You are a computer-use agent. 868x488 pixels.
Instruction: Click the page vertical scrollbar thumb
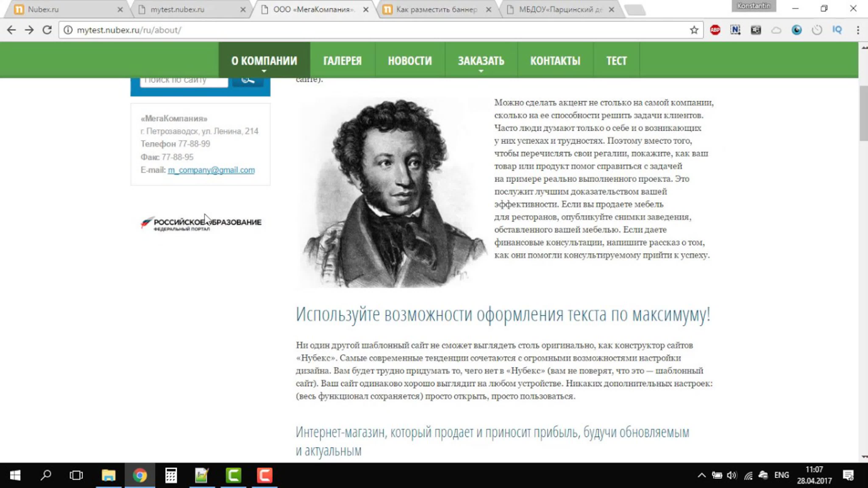pyautogui.click(x=864, y=113)
